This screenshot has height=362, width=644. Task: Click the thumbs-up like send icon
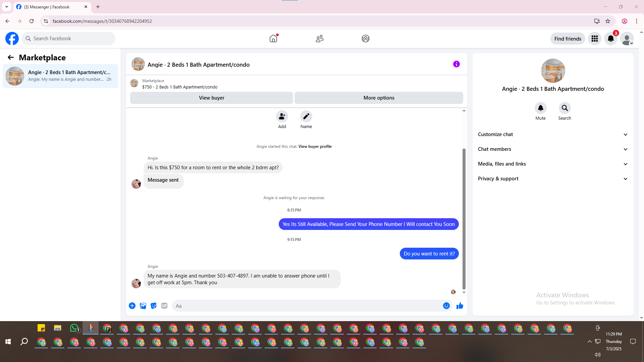pos(460,306)
